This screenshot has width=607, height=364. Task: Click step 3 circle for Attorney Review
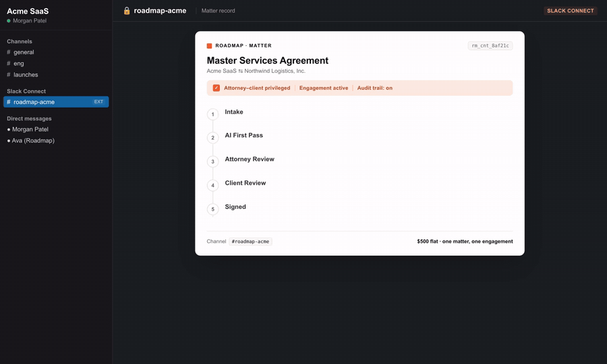(213, 162)
